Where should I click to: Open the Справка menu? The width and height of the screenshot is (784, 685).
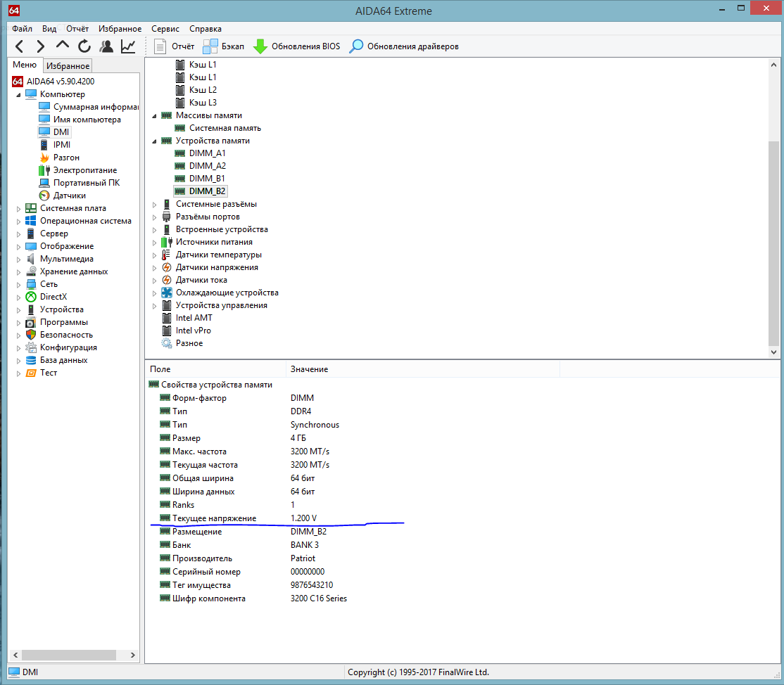pyautogui.click(x=206, y=29)
